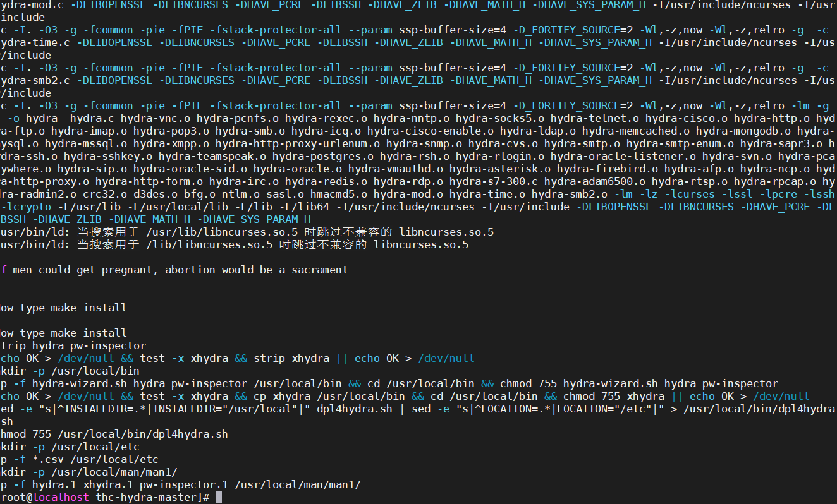Click 'hydra-redis.o' object file name
The width and height of the screenshot is (837, 504).
326,182
